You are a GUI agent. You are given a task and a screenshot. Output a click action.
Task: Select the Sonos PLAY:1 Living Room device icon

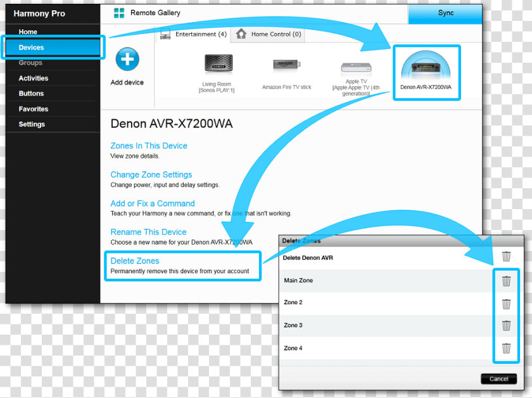pos(218,63)
